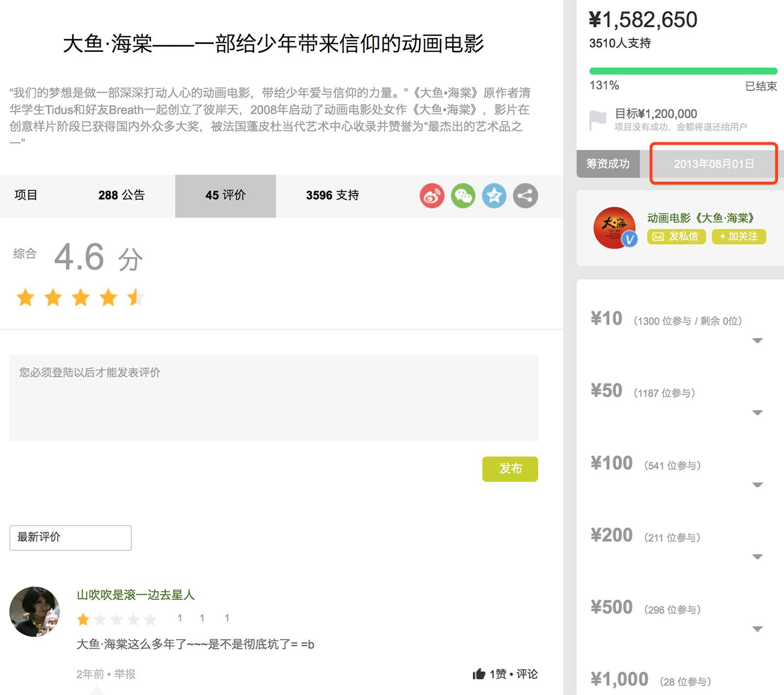The height and width of the screenshot is (695, 784).
Task: Switch to the 288 公告 tab
Action: coord(121,195)
